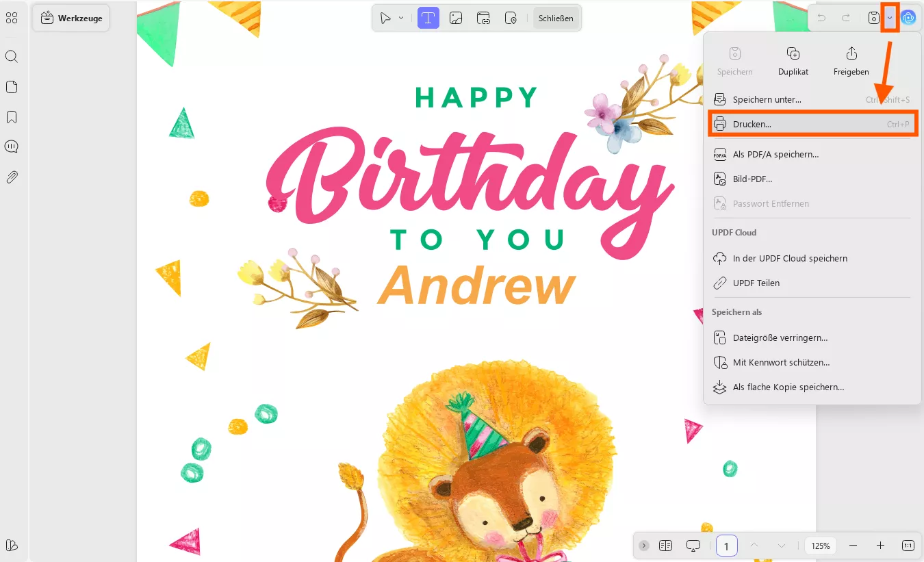Viewport: 924px width, 562px height.
Task: Open the UPDF AI assistant icon
Action: click(x=908, y=18)
